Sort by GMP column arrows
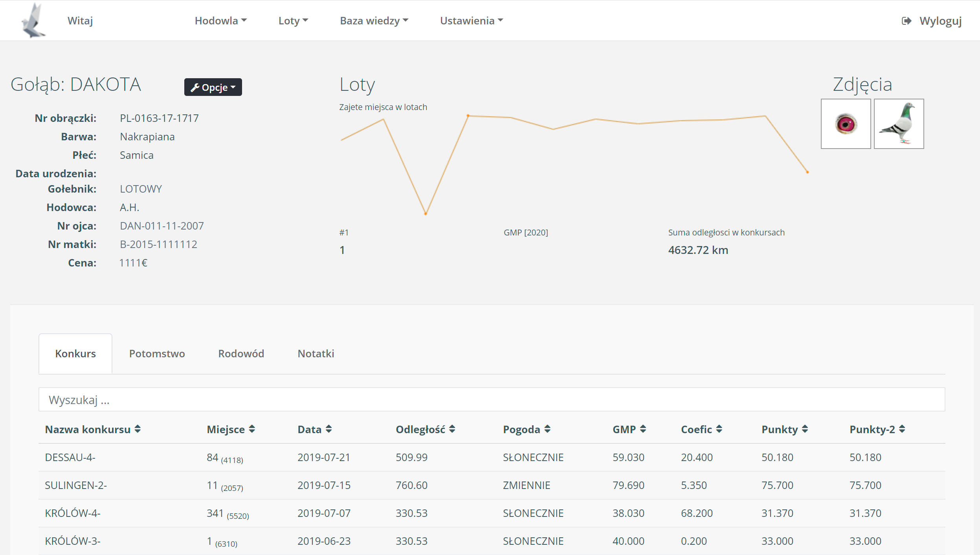This screenshot has width=980, height=555. 643,429
